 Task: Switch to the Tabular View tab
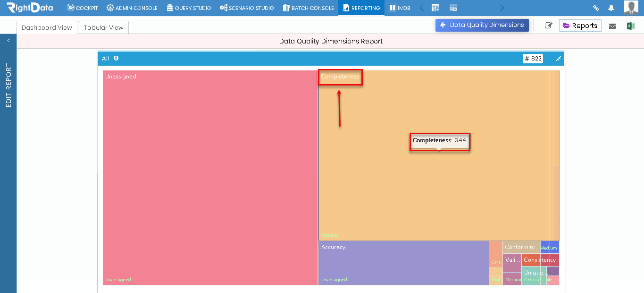point(103,27)
